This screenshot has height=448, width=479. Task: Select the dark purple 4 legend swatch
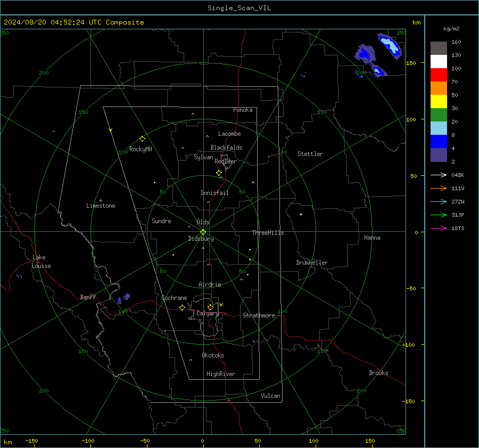point(439,154)
